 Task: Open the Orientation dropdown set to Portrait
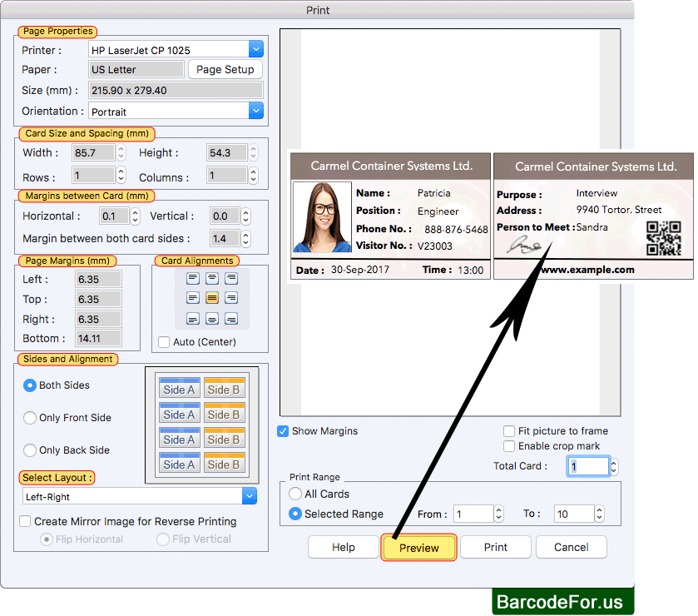pyautogui.click(x=255, y=111)
